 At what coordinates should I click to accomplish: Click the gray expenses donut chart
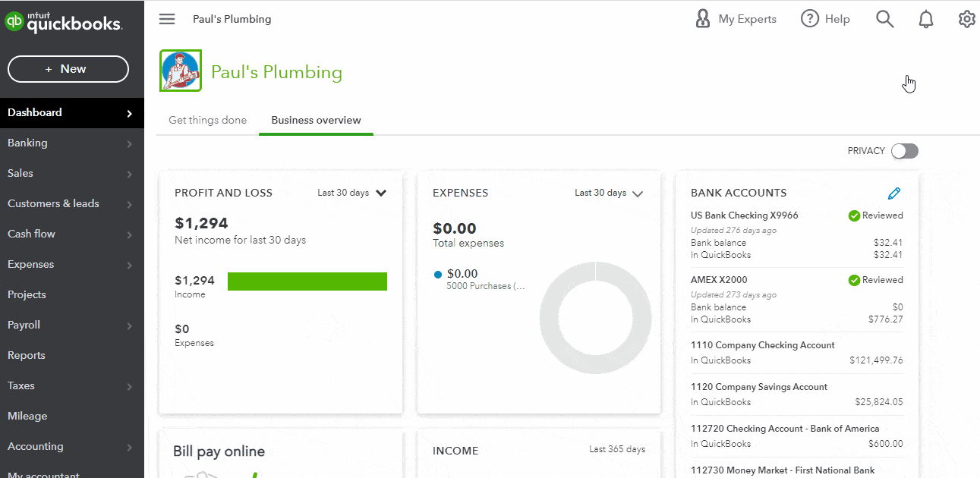point(596,318)
